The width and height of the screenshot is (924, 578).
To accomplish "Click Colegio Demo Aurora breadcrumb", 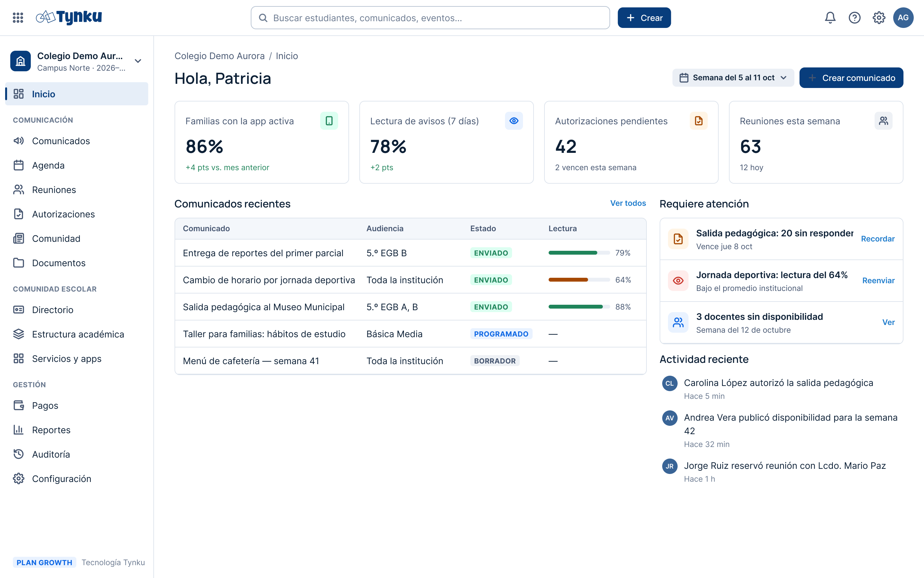I will point(219,56).
